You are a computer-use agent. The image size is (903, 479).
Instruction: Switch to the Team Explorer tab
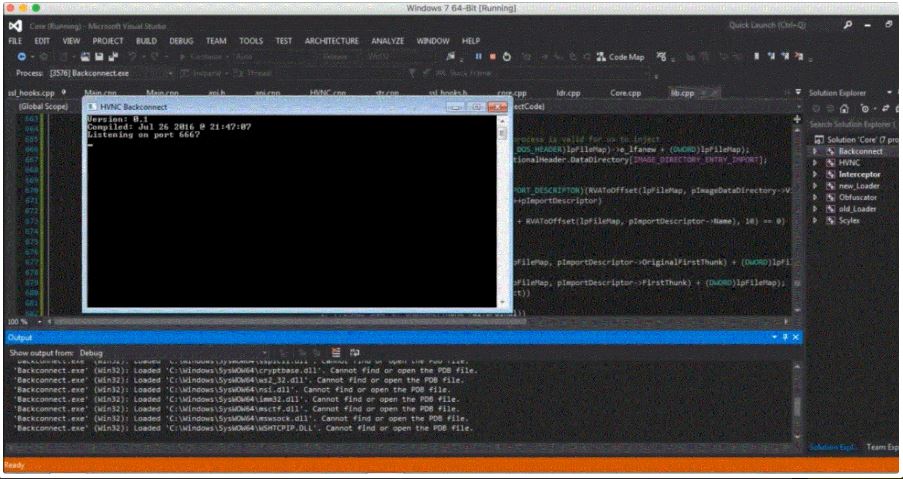[882, 447]
